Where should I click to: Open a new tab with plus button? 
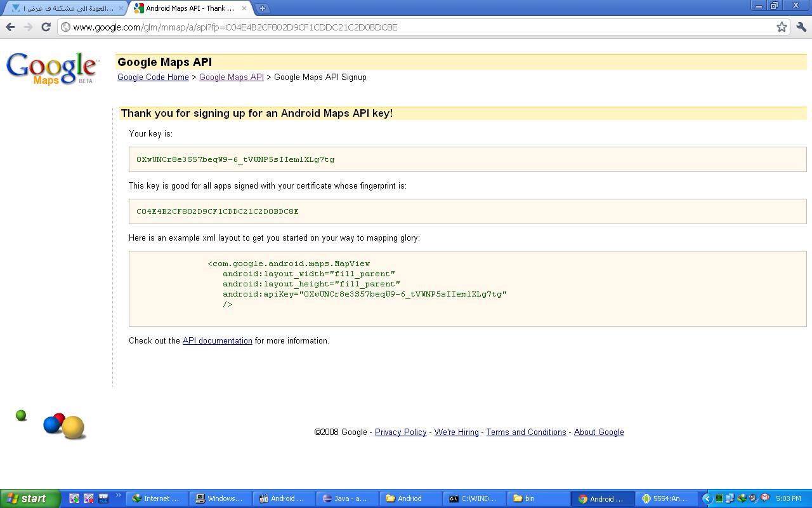click(x=263, y=8)
